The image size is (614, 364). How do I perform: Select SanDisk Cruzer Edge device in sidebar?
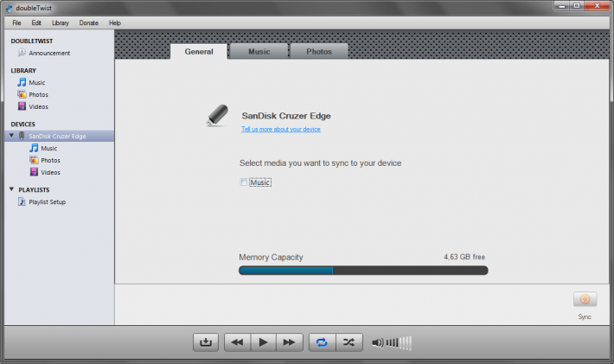pyautogui.click(x=57, y=137)
